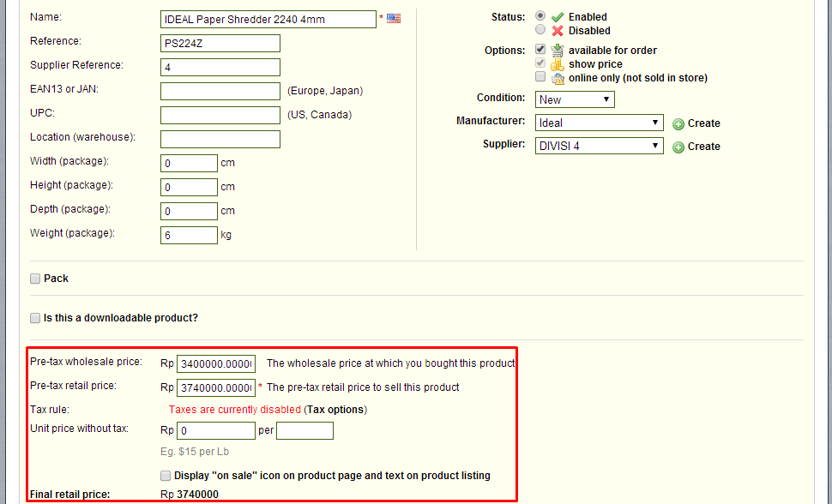Click the Depth package field
The width and height of the screenshot is (832, 504).
tap(189, 211)
